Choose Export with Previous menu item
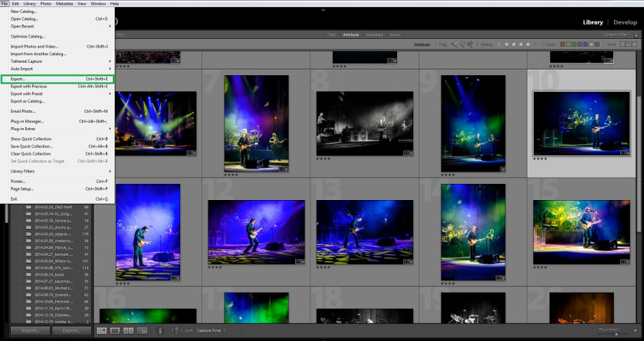Screen dimensions: 644x341 point(57,87)
